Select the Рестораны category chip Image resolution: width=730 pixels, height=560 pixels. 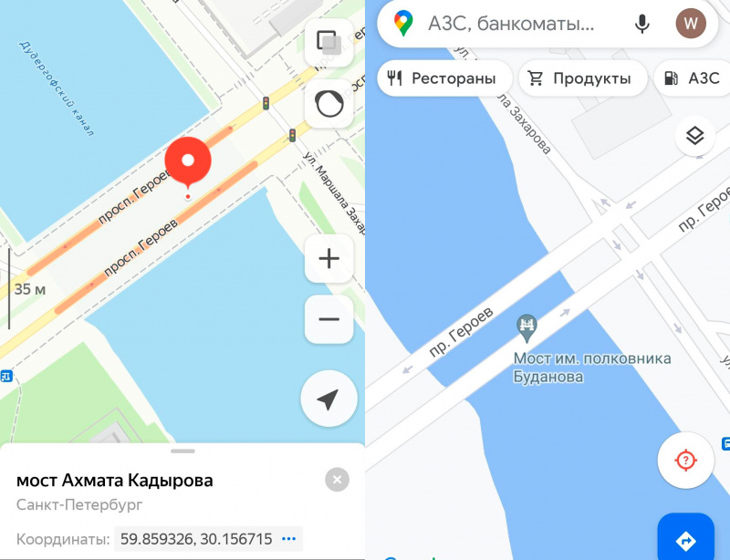(x=444, y=78)
